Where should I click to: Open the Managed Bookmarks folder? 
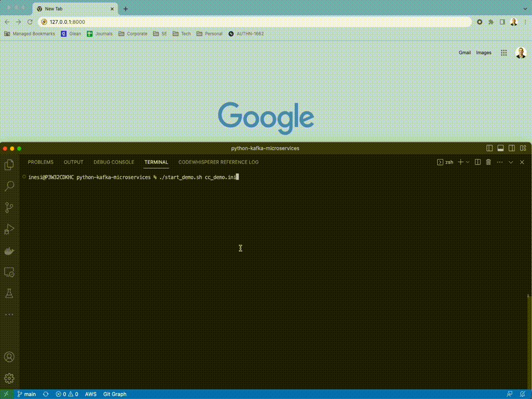coord(29,34)
